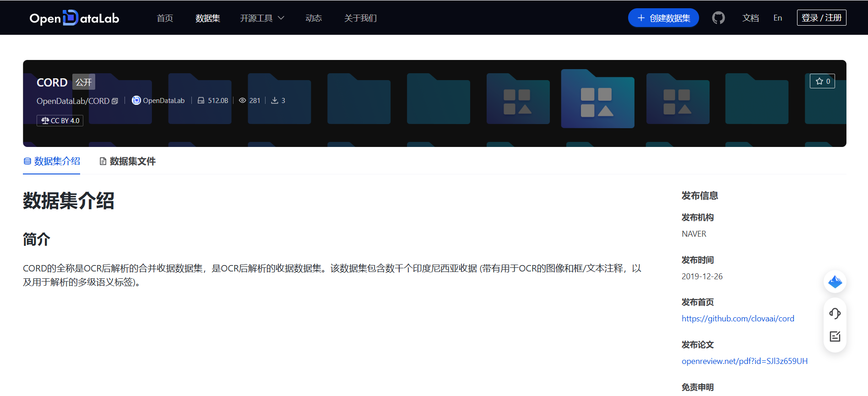This screenshot has height=396, width=868.
Task: Click the OpenDataLab publisher name
Action: click(x=163, y=100)
